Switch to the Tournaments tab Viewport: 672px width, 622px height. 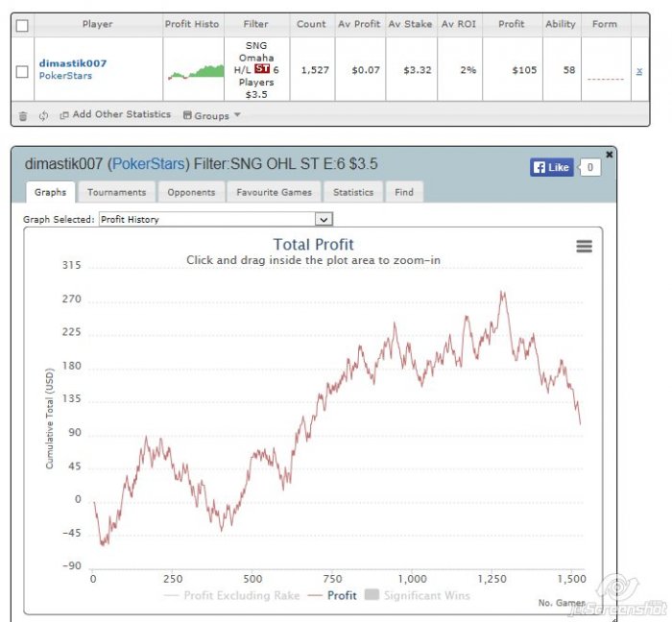tap(116, 192)
